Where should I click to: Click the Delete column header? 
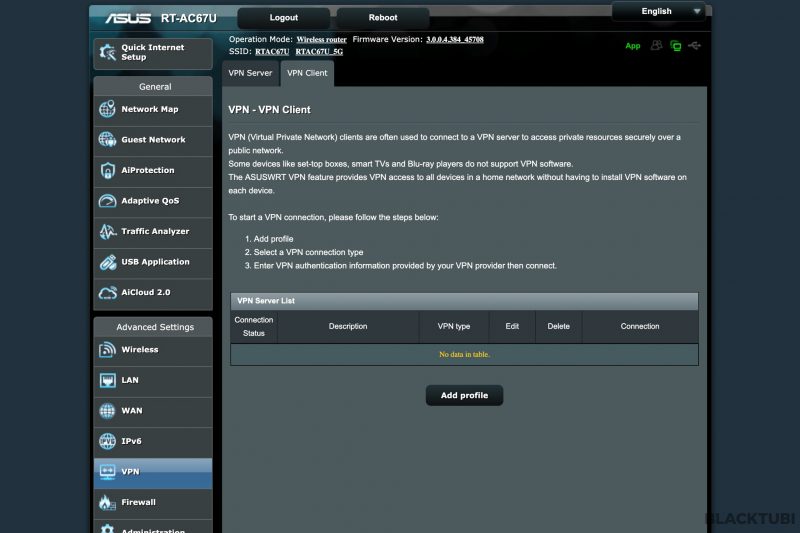pos(559,326)
